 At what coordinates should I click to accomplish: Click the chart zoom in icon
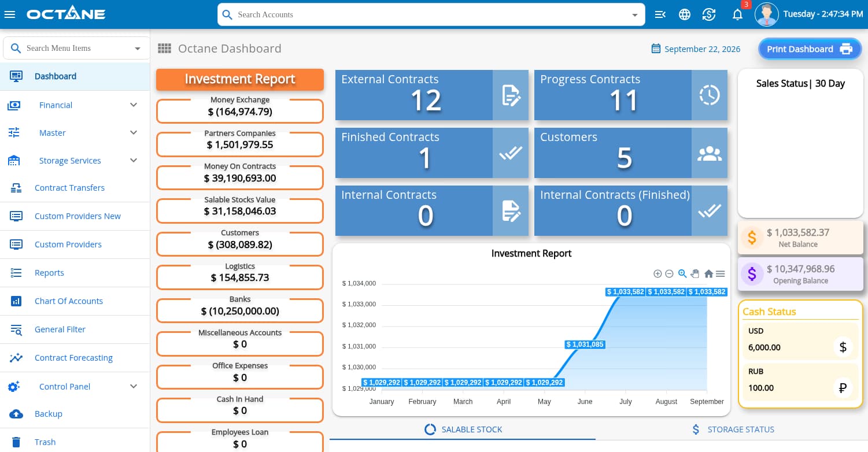coord(658,274)
